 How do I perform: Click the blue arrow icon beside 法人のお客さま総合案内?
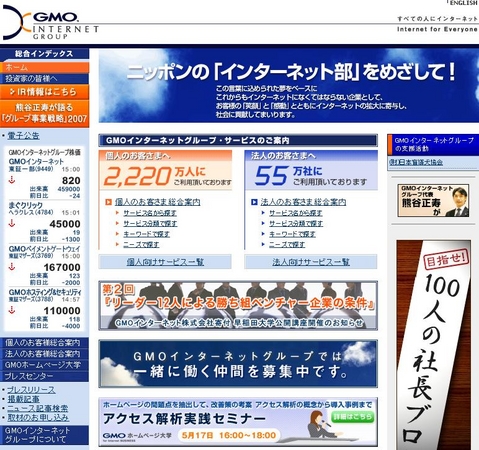click(x=254, y=202)
